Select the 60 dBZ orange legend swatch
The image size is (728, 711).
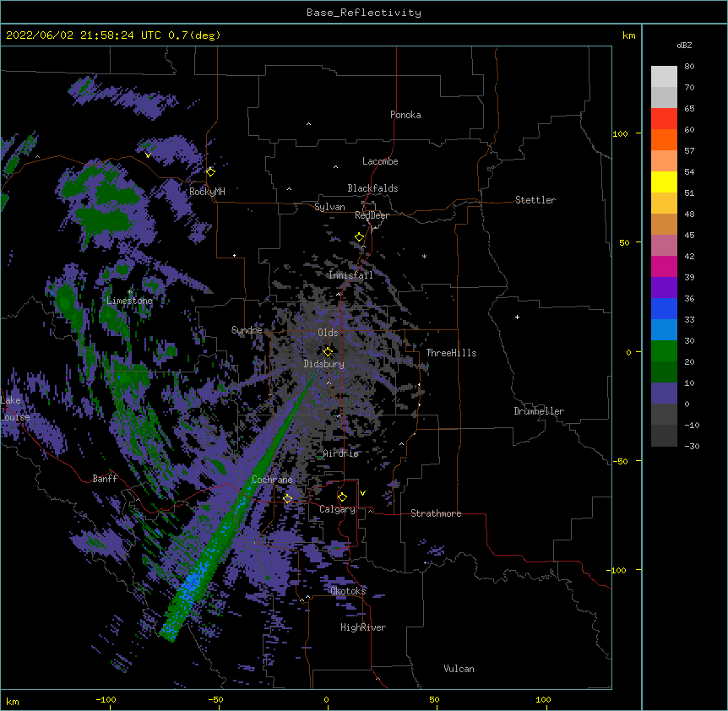pyautogui.click(x=664, y=139)
